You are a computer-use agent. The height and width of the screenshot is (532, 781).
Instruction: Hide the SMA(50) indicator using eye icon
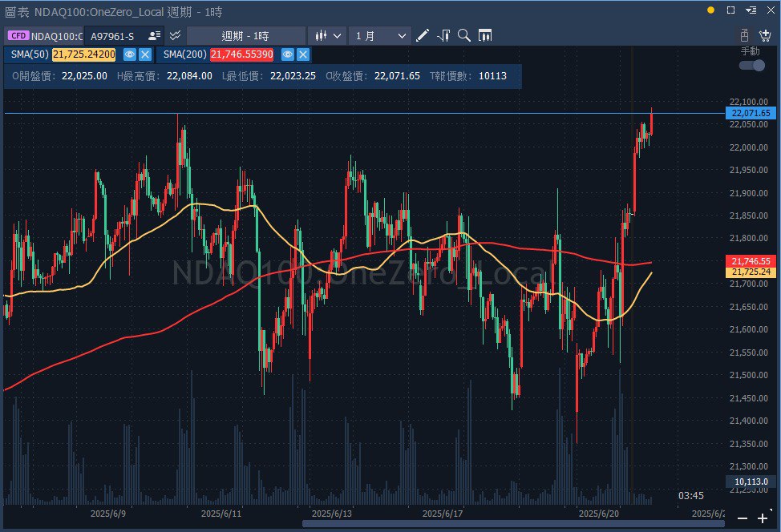pyautogui.click(x=129, y=54)
